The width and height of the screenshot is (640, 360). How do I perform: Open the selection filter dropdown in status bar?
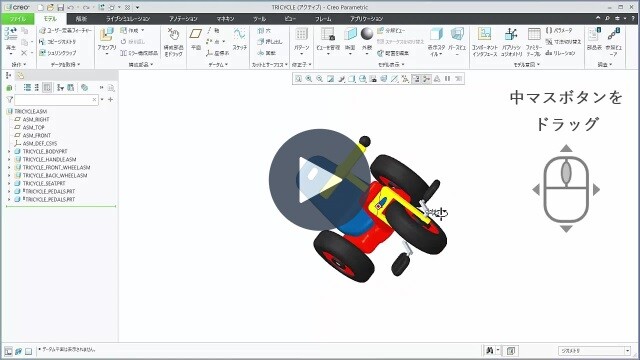[x=595, y=351]
